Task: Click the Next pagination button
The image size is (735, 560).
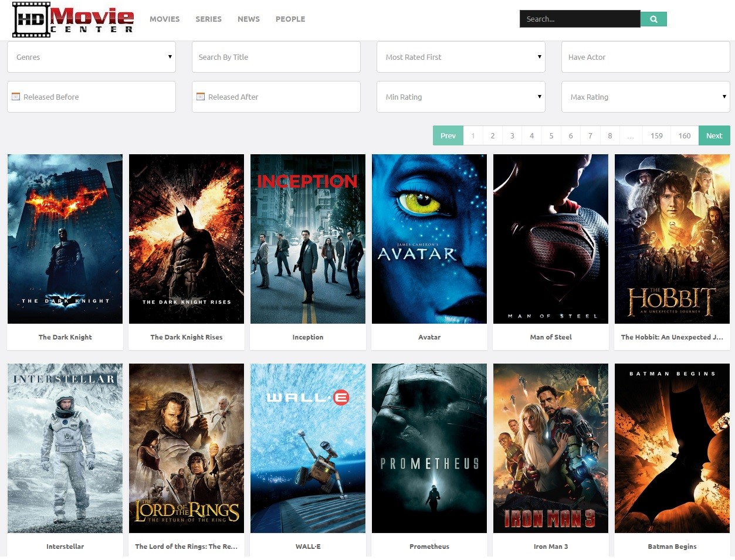Action: pyautogui.click(x=714, y=135)
